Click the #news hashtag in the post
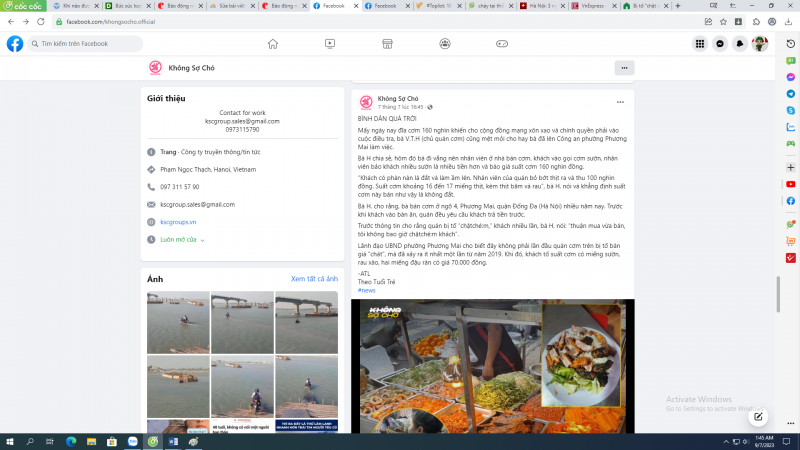Viewport: 800px width, 450px height. click(365, 290)
